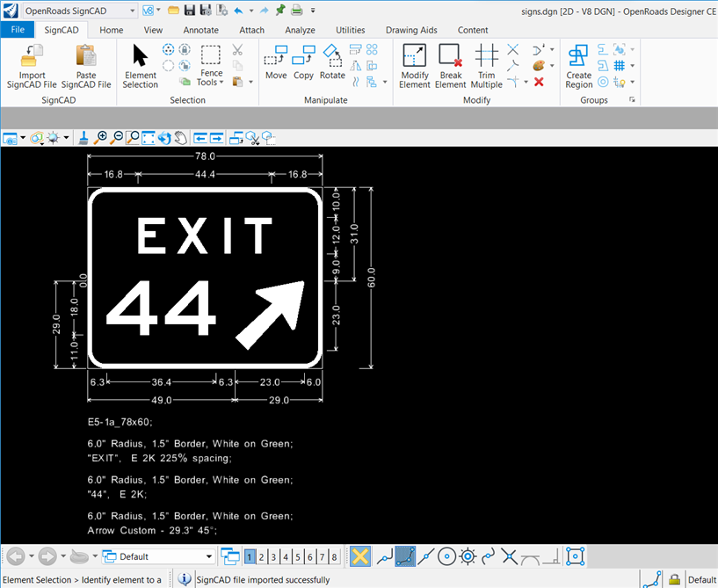
Task: Open the File tab
Action: [x=18, y=30]
